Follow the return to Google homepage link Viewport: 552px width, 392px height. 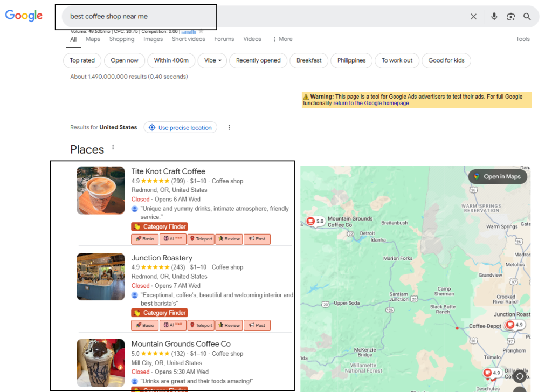pos(371,103)
